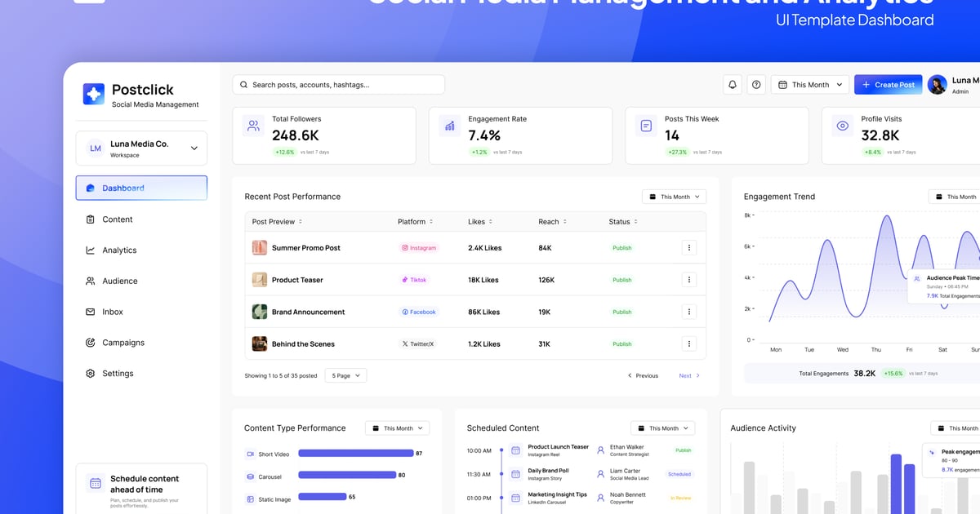Click calendar icon beside Daily Brand Poll
This screenshot has width=980, height=514.
click(x=515, y=474)
